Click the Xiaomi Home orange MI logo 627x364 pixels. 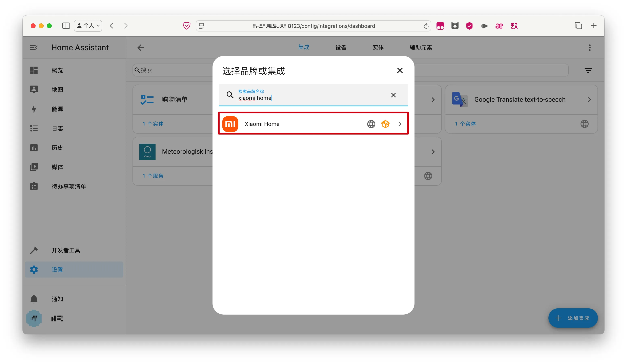point(230,124)
